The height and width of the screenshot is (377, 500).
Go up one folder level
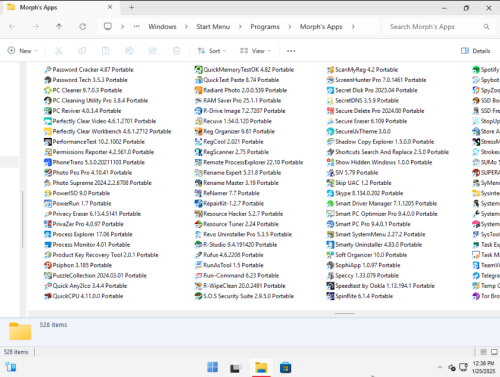[x=59, y=27]
